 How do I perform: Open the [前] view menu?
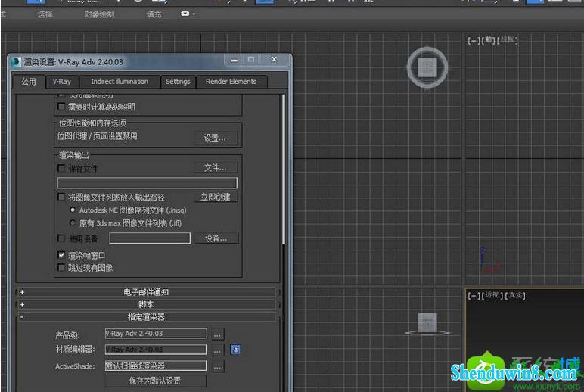pyautogui.click(x=488, y=40)
